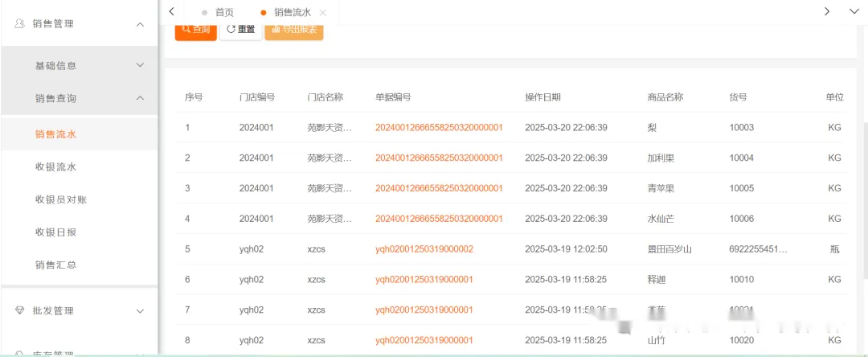Click product name 加利果
This screenshot has height=357, width=868.
(661, 158)
